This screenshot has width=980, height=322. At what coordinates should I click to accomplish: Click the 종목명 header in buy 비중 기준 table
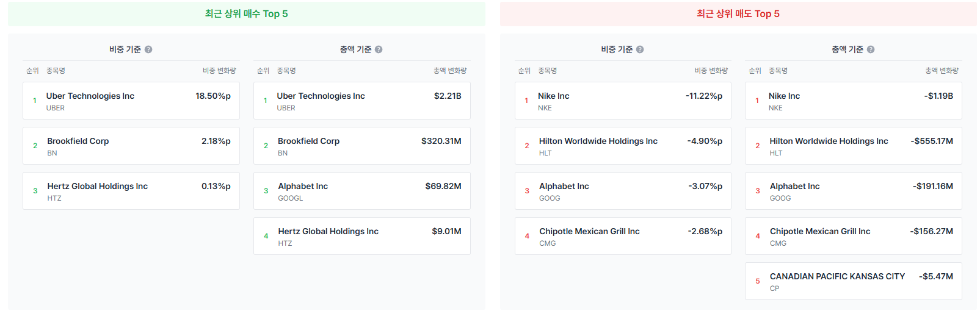point(56,71)
